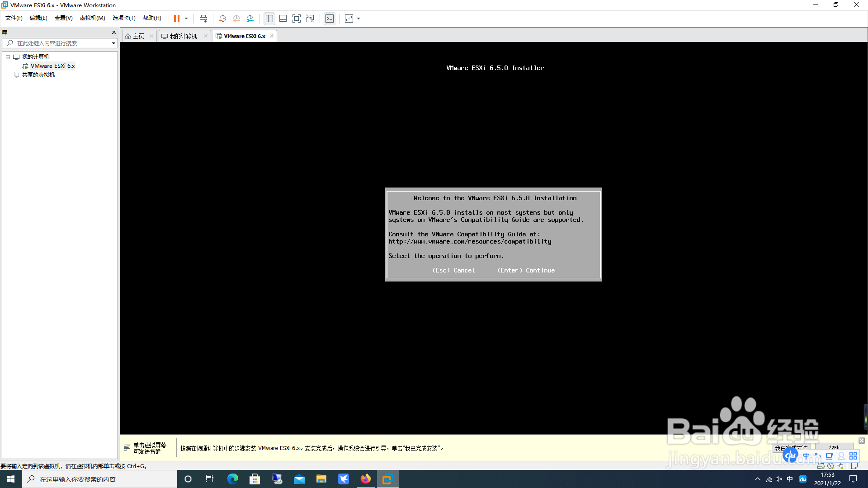Toggle the thumbnail bar view
Screen dimensions: 868x488
click(x=283, y=19)
